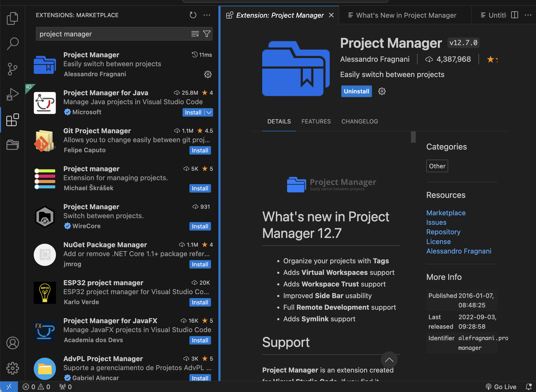Install NuGet Package Manager
The width and height of the screenshot is (536, 392).
[x=200, y=264]
